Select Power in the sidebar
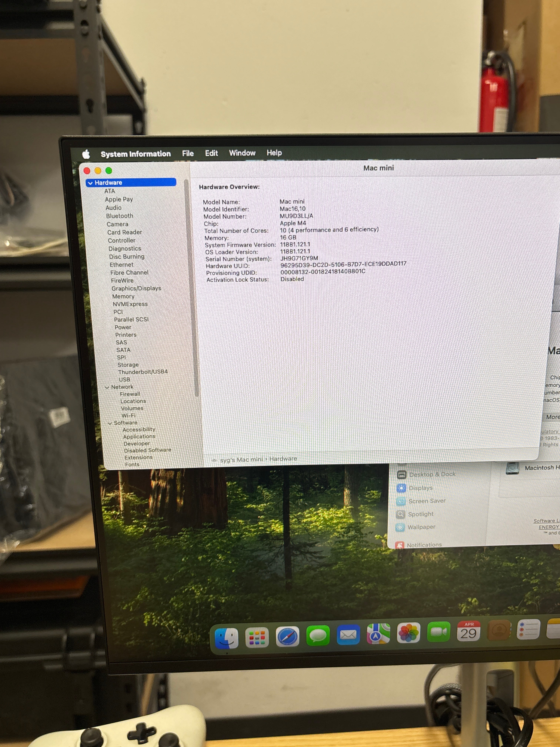Screen dimensions: 560x747 coord(123,327)
